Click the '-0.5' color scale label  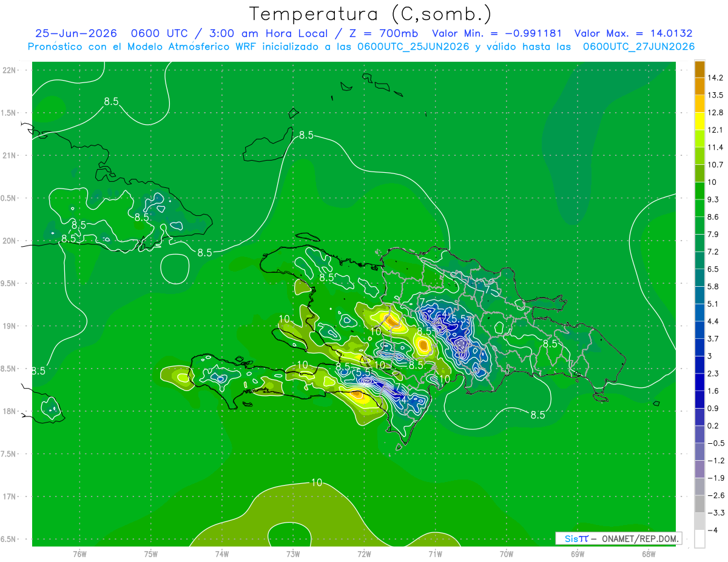(715, 443)
